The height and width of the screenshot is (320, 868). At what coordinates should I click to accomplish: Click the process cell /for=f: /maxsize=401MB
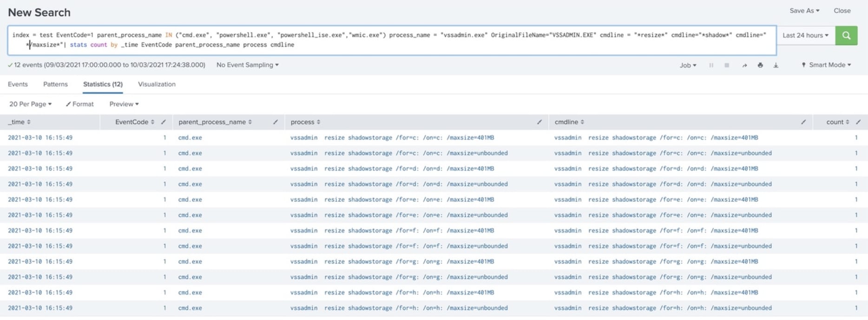pos(392,231)
